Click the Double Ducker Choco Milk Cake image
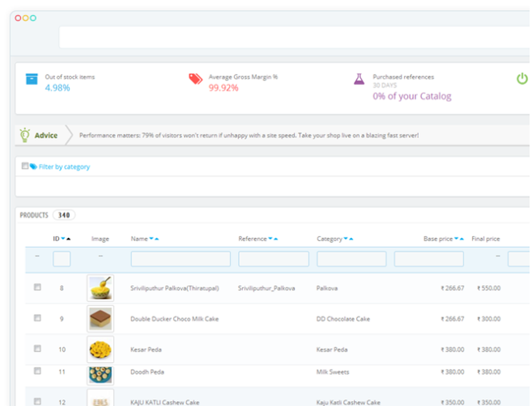 point(100,318)
